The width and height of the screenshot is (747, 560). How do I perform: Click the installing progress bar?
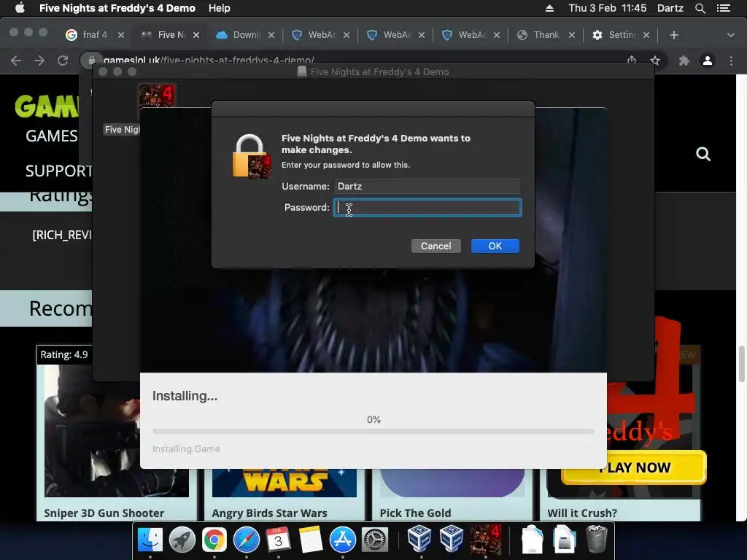pyautogui.click(x=373, y=432)
